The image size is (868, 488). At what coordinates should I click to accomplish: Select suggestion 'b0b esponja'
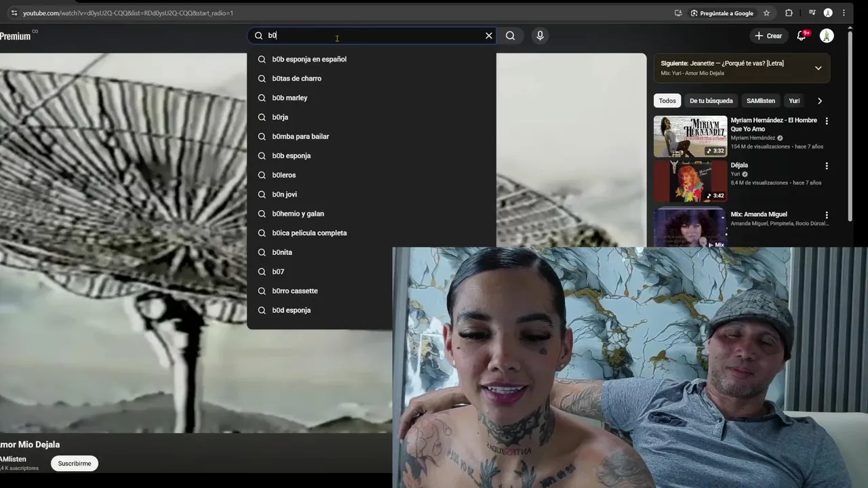(372, 156)
